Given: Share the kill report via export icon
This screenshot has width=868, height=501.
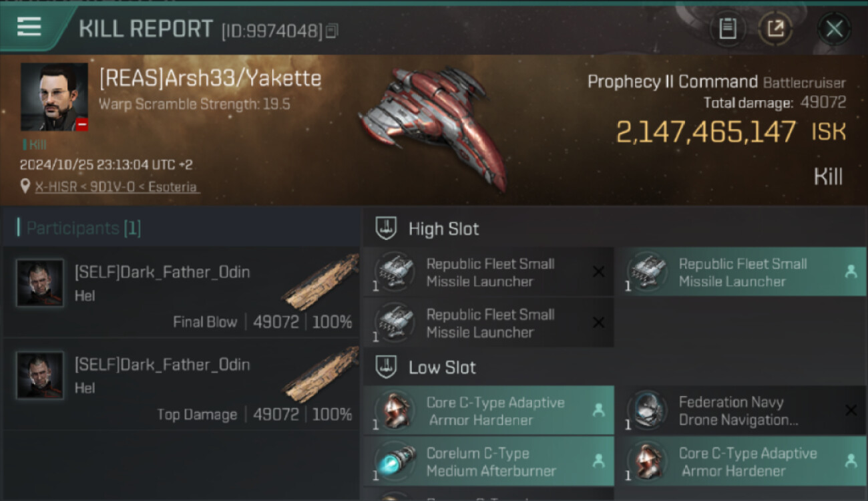Looking at the screenshot, I should (775, 29).
